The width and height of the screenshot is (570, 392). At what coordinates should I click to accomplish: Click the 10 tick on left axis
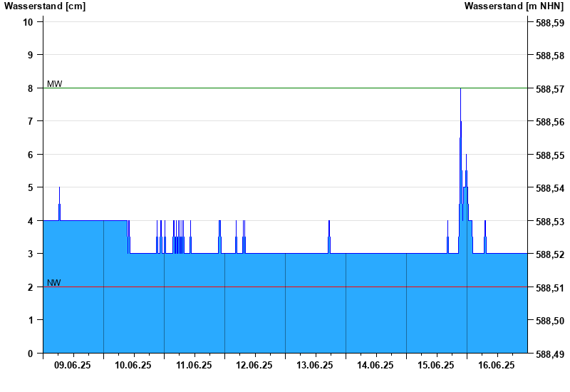[28, 22]
